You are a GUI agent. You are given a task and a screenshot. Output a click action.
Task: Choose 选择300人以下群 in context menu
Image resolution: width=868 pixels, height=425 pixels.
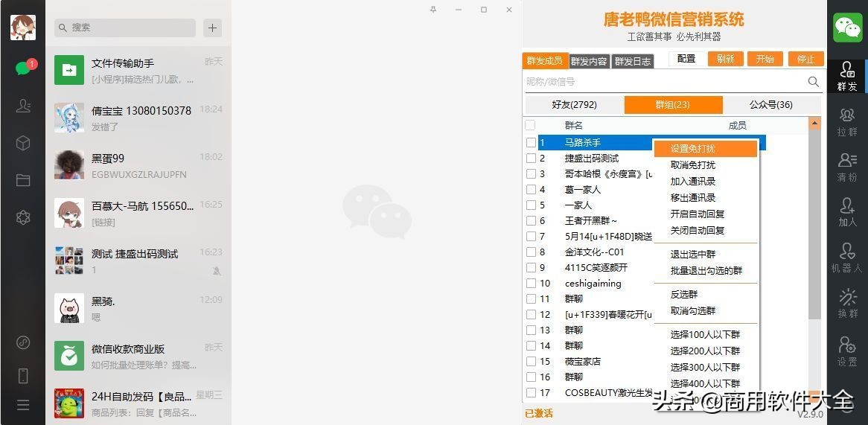click(x=706, y=368)
